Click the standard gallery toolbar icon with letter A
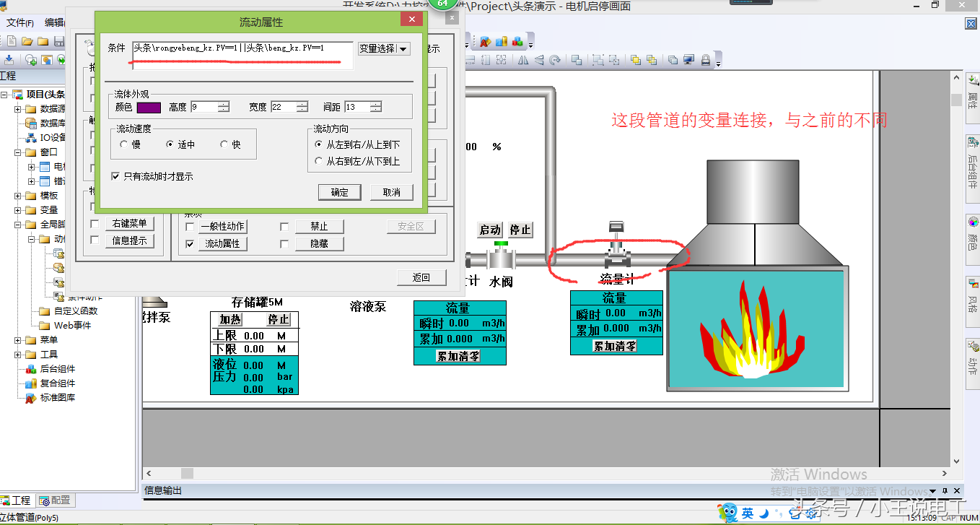Screen dimensions: 980x525 tap(486, 41)
